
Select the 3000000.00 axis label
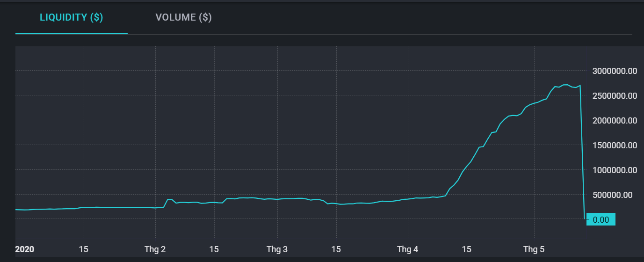[614, 71]
